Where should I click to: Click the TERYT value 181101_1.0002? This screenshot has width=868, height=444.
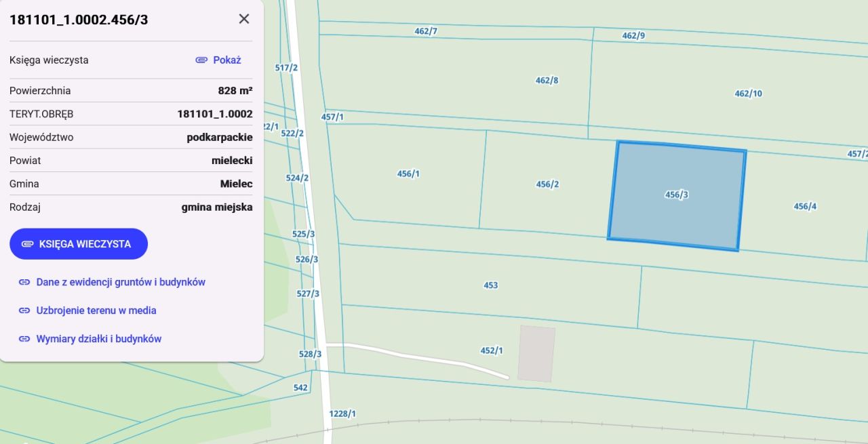(215, 114)
